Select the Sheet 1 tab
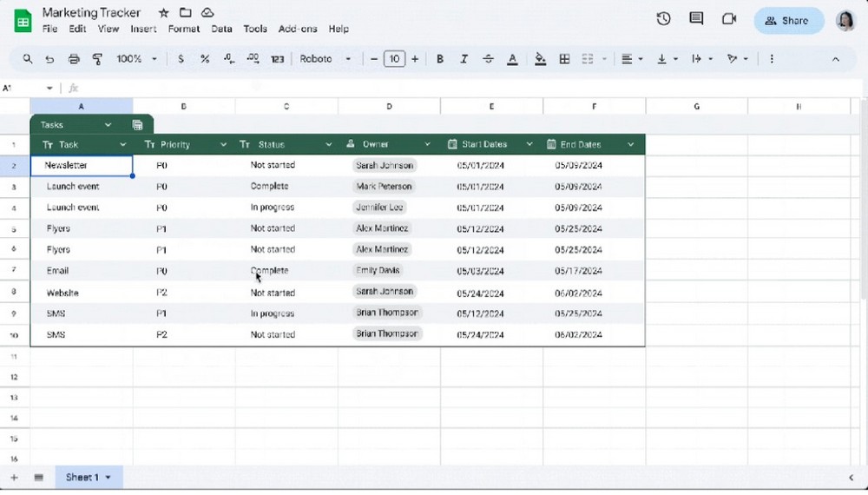Viewport: 868px width, 495px height. click(x=89, y=477)
